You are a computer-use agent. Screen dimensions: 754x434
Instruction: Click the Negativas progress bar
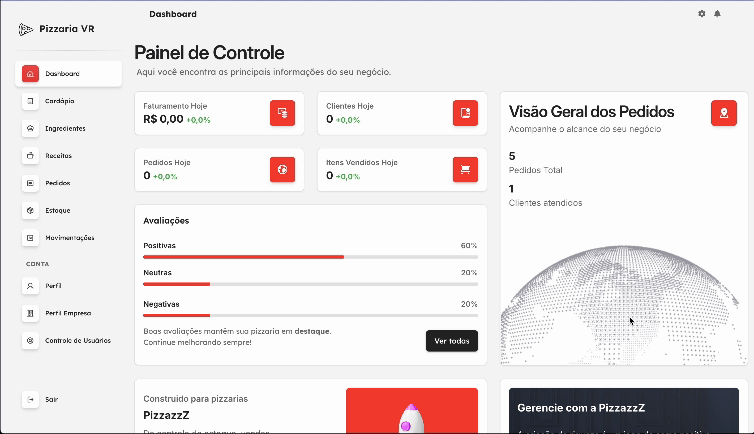[310, 316]
